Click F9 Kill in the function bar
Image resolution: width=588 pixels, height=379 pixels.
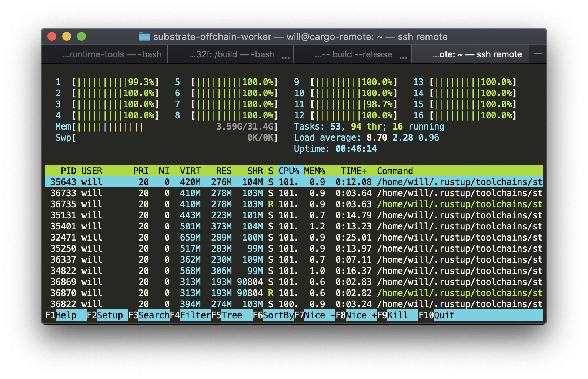pyautogui.click(x=398, y=315)
